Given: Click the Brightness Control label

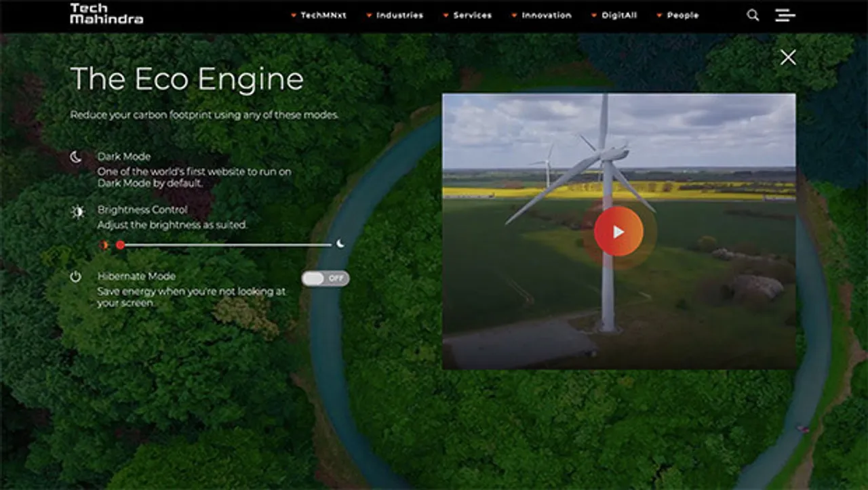Looking at the screenshot, I should coord(142,210).
